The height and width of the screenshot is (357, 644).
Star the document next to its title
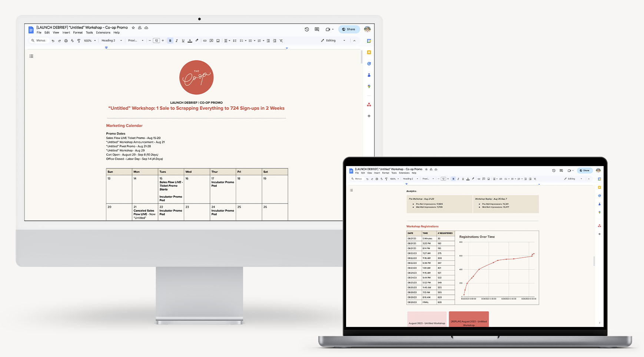[x=134, y=27]
